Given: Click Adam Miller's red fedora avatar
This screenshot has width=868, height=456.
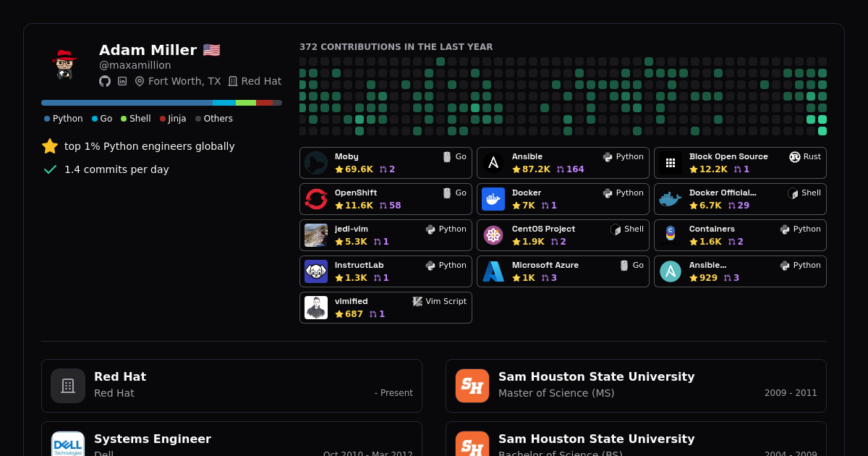Looking at the screenshot, I should click(x=64, y=65).
